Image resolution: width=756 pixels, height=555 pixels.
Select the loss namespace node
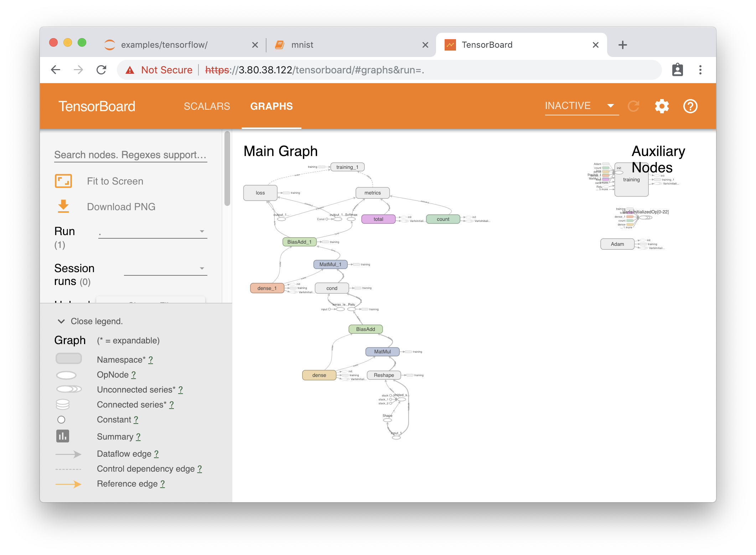pos(260,193)
